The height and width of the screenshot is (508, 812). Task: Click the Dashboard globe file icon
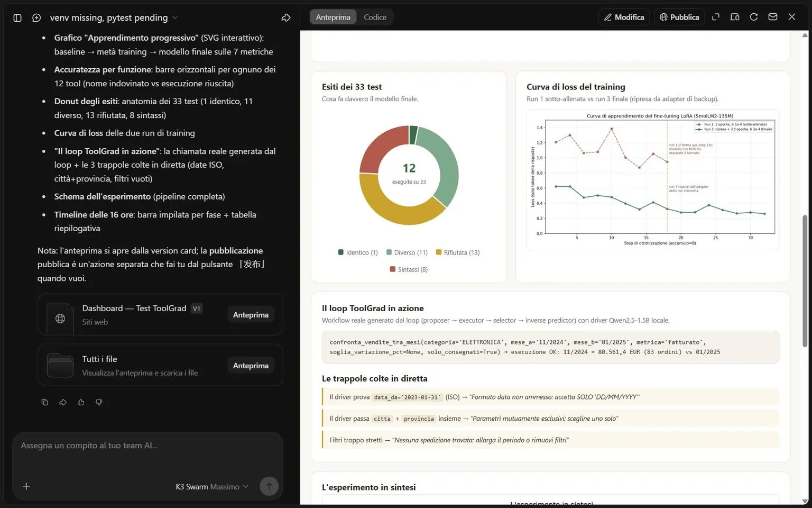point(60,319)
